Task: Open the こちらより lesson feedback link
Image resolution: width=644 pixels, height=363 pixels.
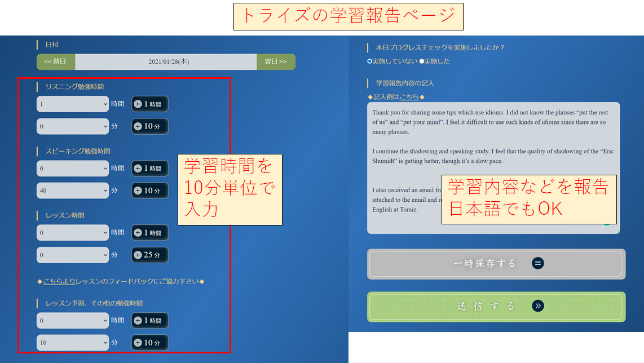Action: coord(59,281)
